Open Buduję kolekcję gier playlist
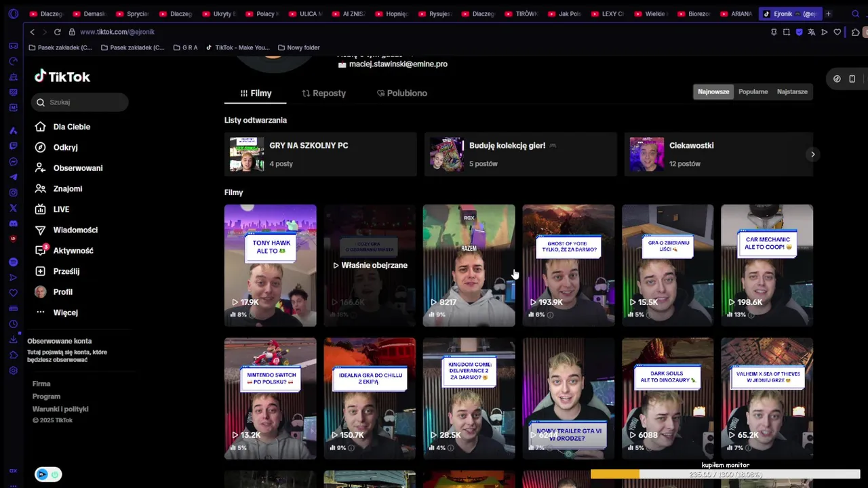Image resolution: width=868 pixels, height=488 pixels. [520, 155]
